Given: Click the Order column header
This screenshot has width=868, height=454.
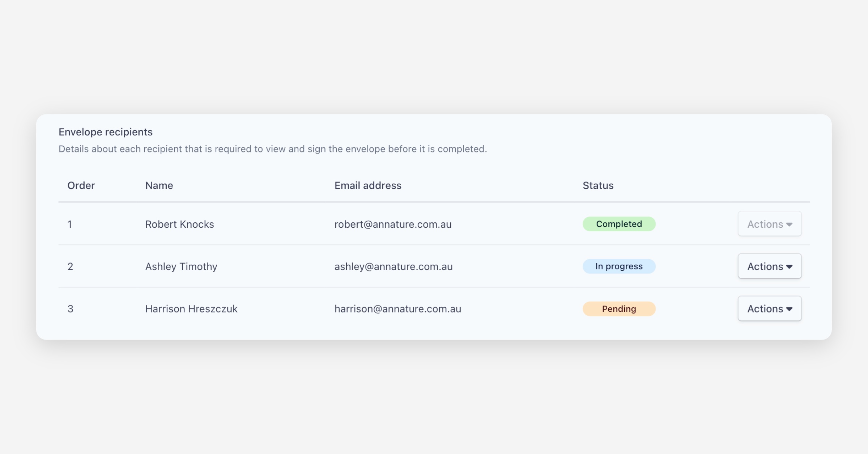Looking at the screenshot, I should 81,186.
